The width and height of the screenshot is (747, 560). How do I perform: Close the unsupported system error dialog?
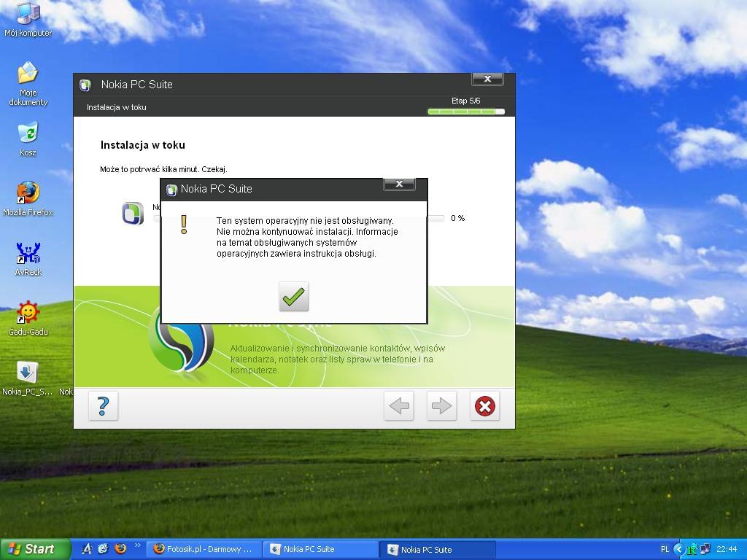pos(399,184)
